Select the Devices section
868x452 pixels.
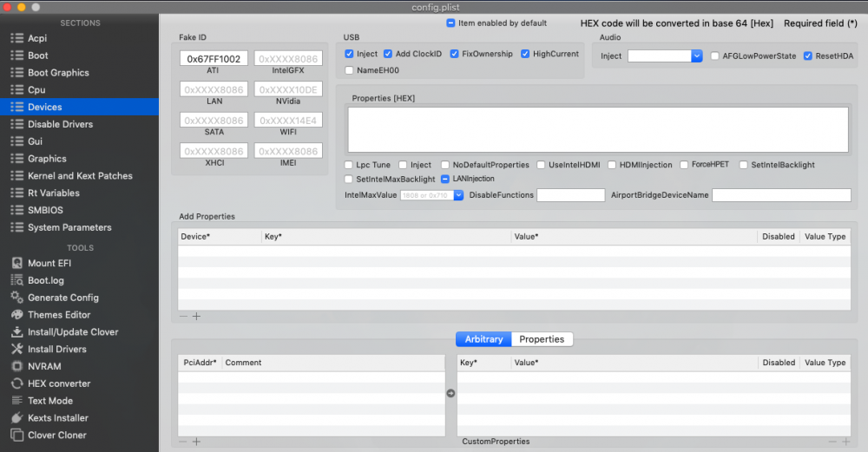point(79,107)
